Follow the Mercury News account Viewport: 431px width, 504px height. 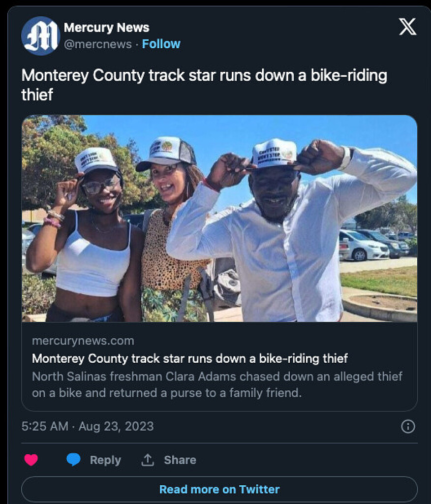[x=161, y=44]
